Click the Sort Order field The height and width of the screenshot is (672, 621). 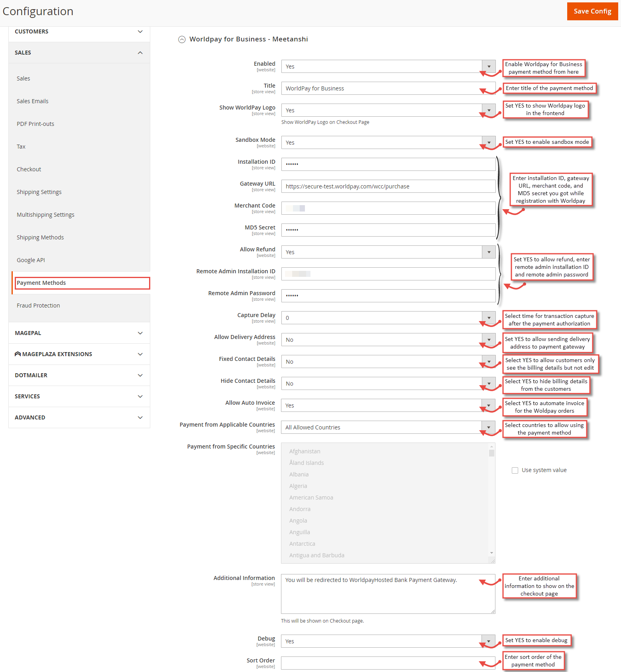click(388, 663)
